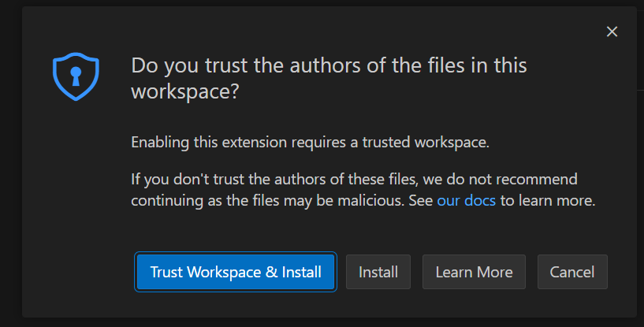Close the workspace trust dialog with X

tap(612, 32)
